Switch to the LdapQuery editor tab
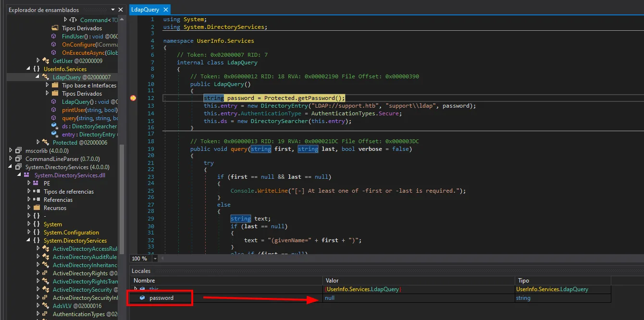This screenshot has height=320, width=644. 146,9
